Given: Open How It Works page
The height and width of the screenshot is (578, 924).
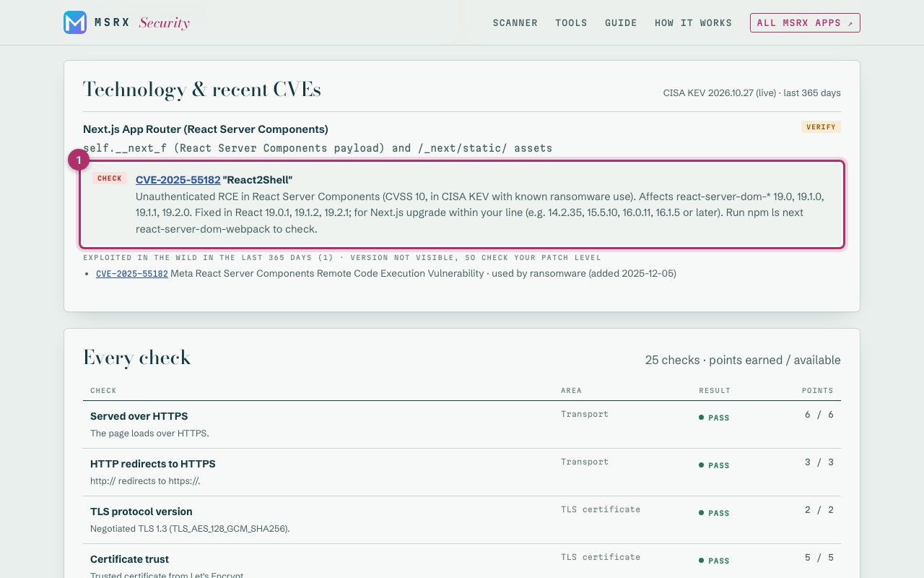Looking at the screenshot, I should pos(693,23).
